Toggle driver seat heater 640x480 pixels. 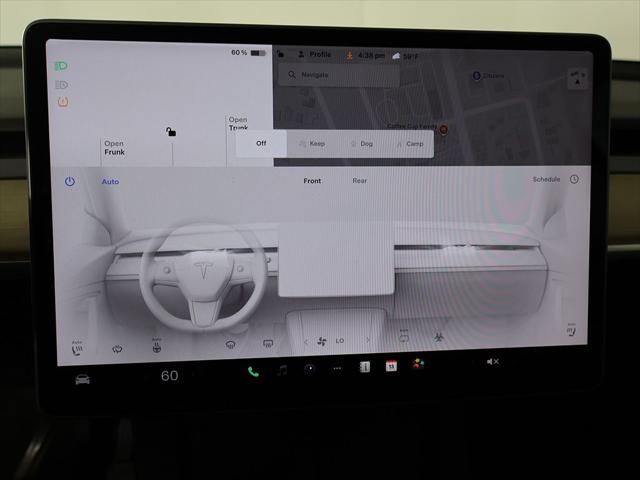click(x=77, y=348)
